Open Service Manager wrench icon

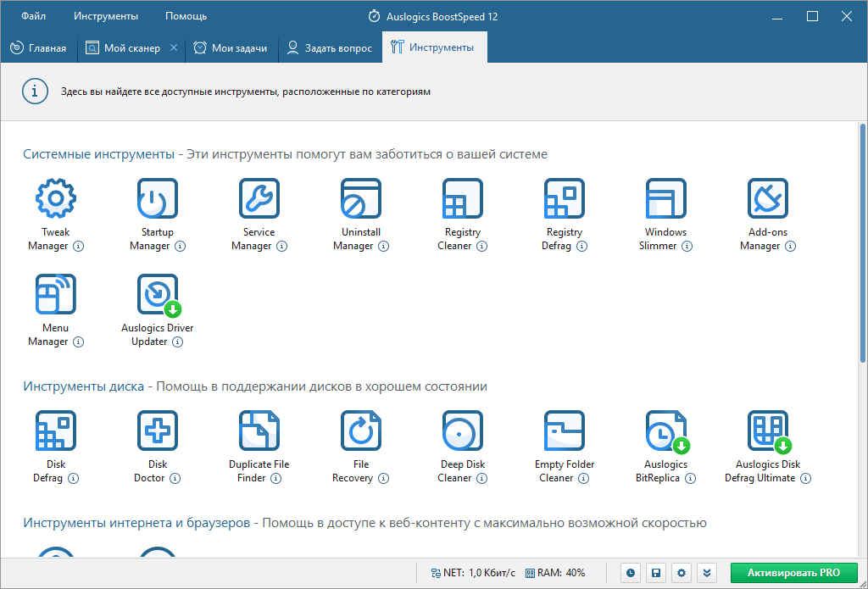(259, 198)
